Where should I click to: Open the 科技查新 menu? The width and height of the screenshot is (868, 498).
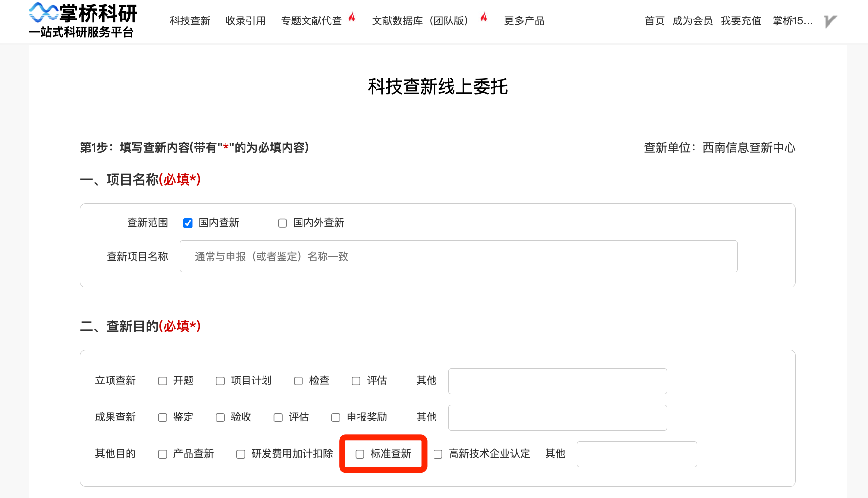click(x=190, y=21)
